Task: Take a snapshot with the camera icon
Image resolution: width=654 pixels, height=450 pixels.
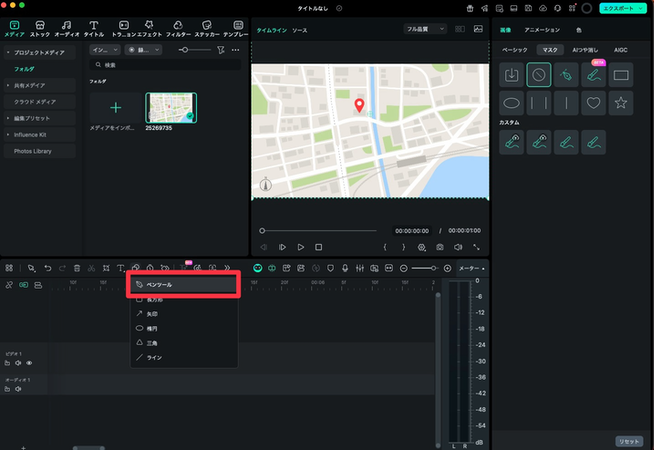Action: 439,246
